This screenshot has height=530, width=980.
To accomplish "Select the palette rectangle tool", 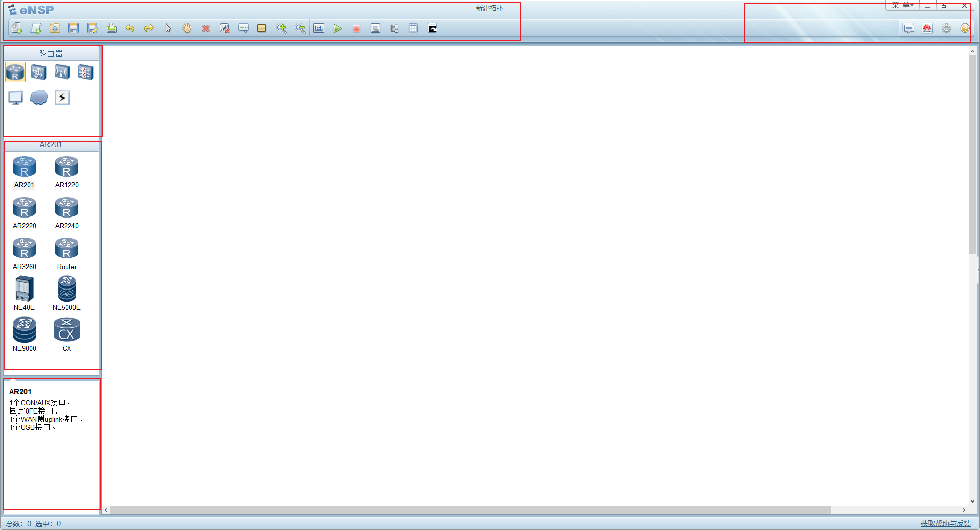I will [262, 29].
